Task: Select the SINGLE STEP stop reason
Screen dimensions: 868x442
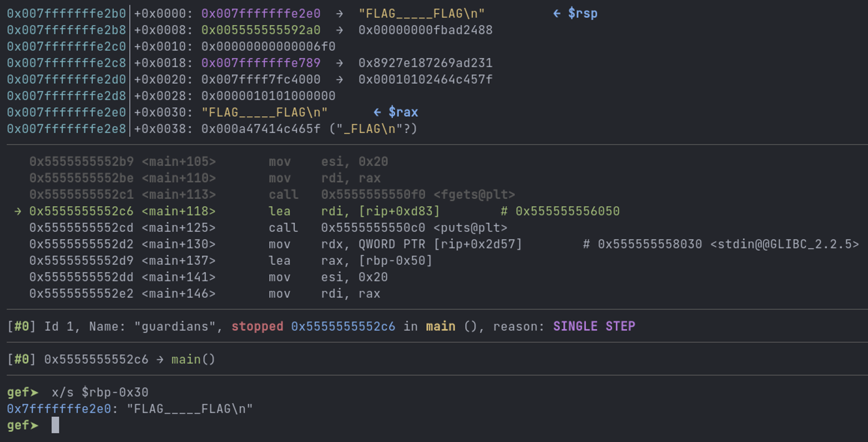Action: pyautogui.click(x=594, y=326)
